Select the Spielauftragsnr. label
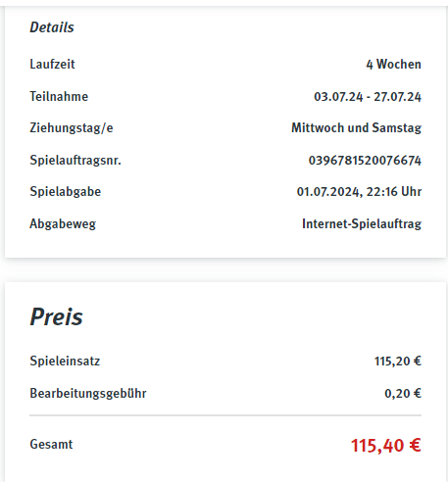This screenshot has height=482, width=448. tap(75, 161)
